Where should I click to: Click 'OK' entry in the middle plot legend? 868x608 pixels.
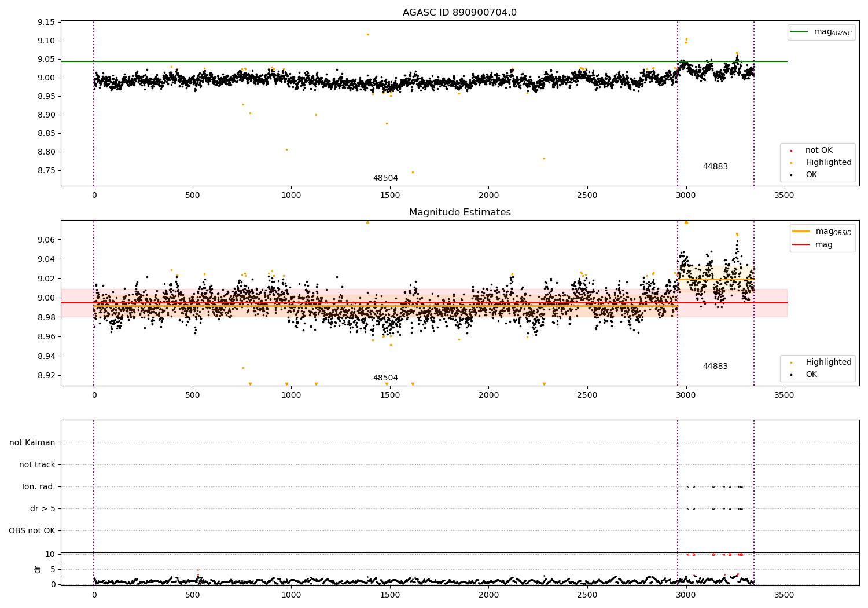pyautogui.click(x=812, y=375)
